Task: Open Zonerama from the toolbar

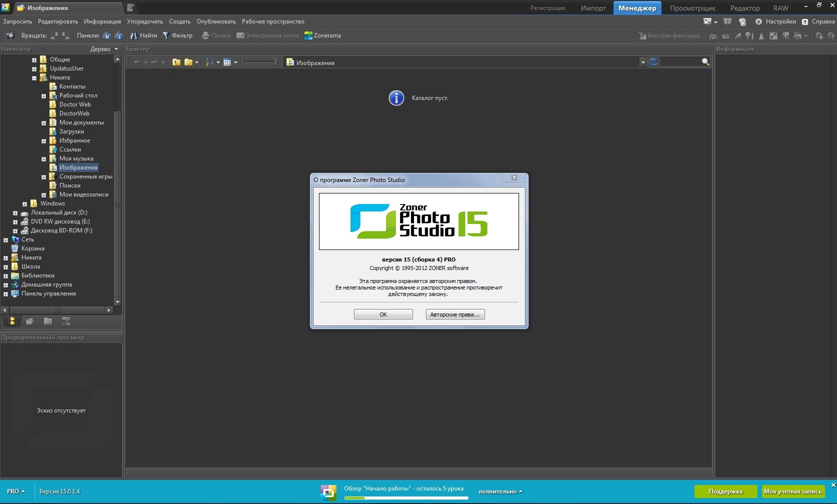Action: [323, 35]
